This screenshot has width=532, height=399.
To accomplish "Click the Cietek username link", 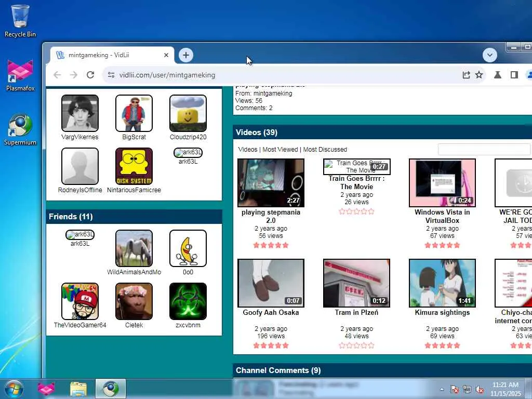I will (x=134, y=325).
